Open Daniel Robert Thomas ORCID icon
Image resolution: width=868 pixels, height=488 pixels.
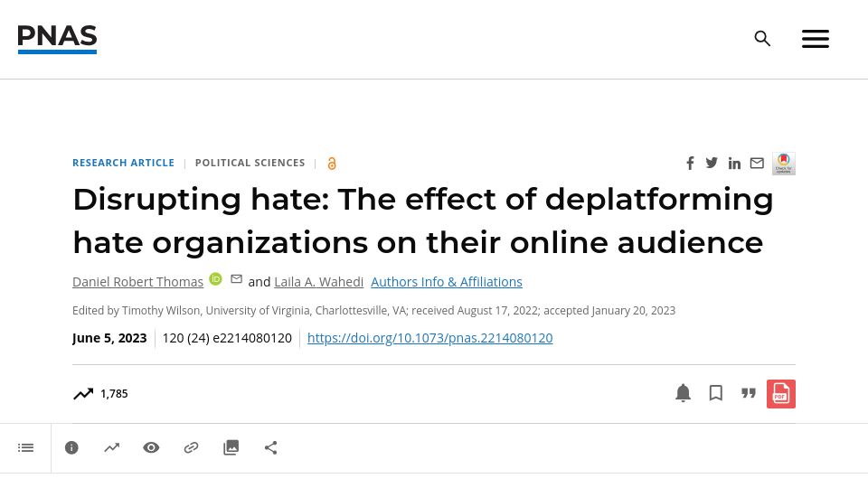point(215,279)
